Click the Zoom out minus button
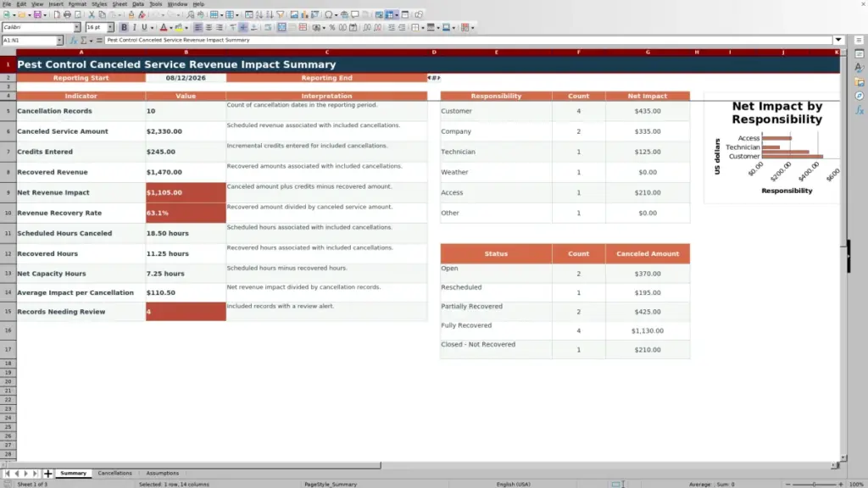The width and height of the screenshot is (868, 488). point(788,484)
